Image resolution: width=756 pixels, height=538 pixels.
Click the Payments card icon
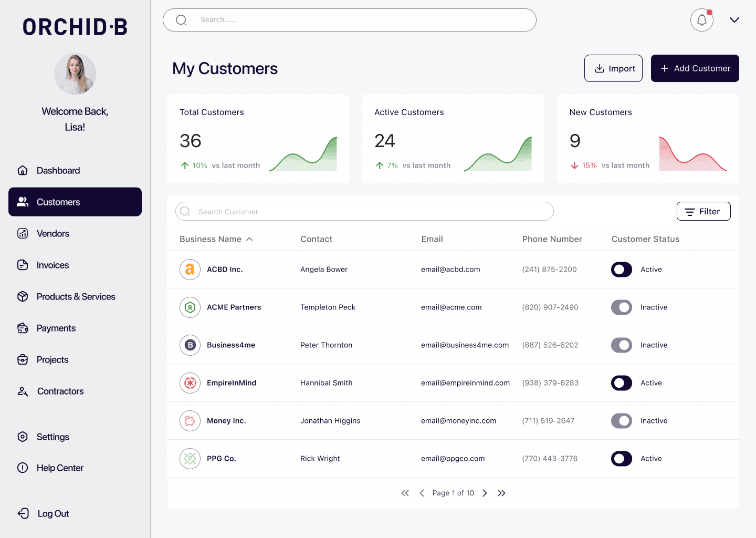23,328
